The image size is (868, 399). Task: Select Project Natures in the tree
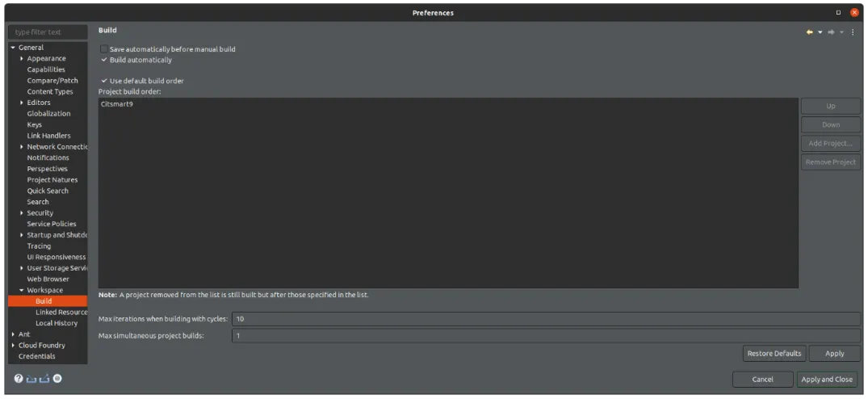point(52,180)
